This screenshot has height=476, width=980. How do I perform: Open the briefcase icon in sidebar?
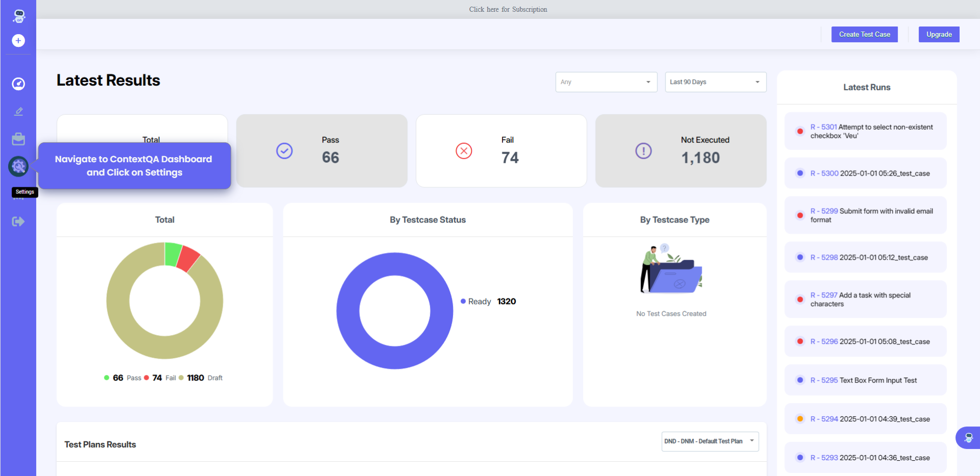coord(18,139)
